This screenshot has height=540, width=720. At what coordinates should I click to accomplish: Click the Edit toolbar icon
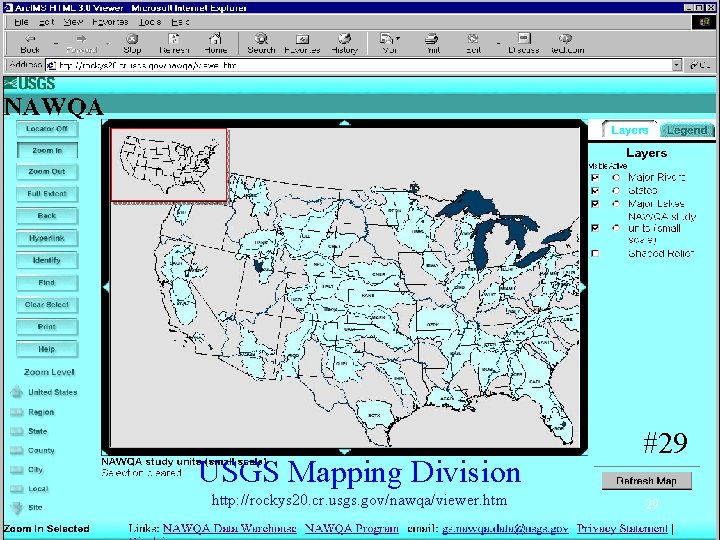tap(473, 39)
